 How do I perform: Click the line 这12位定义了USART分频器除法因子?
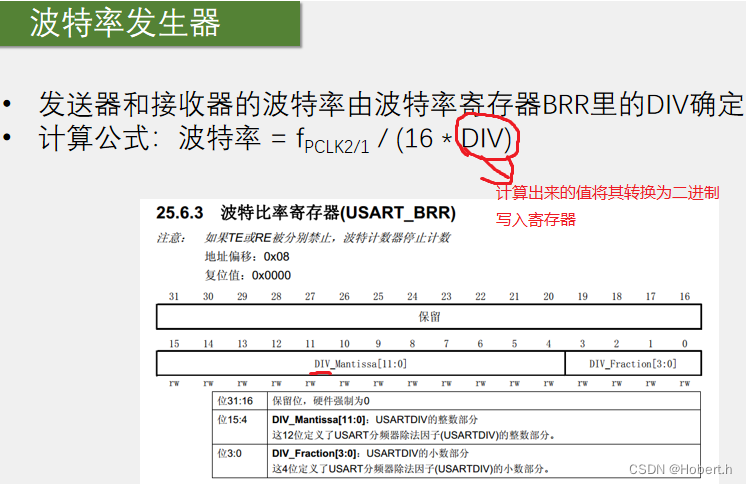point(413,435)
